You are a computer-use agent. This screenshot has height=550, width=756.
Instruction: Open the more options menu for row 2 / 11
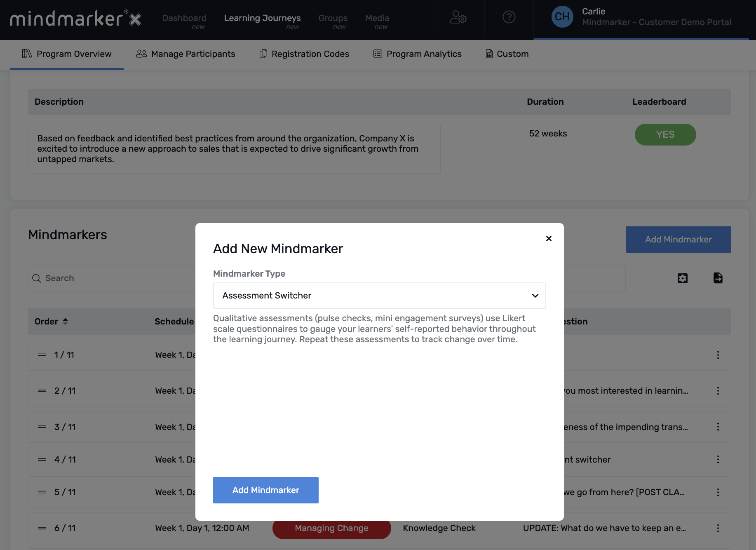click(718, 391)
